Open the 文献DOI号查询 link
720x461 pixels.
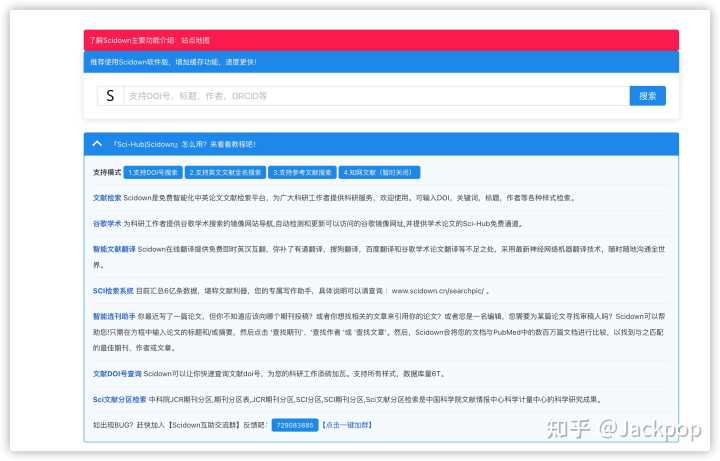[x=116, y=373]
